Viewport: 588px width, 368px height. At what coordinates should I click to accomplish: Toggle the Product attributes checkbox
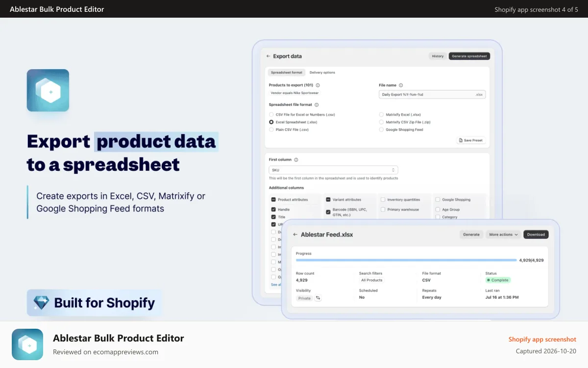point(273,200)
